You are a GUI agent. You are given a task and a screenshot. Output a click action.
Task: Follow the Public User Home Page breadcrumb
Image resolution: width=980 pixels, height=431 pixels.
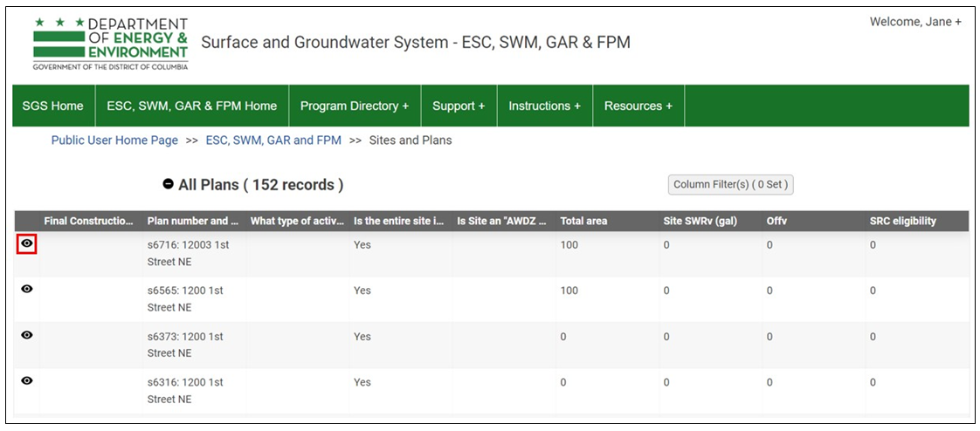coord(114,140)
